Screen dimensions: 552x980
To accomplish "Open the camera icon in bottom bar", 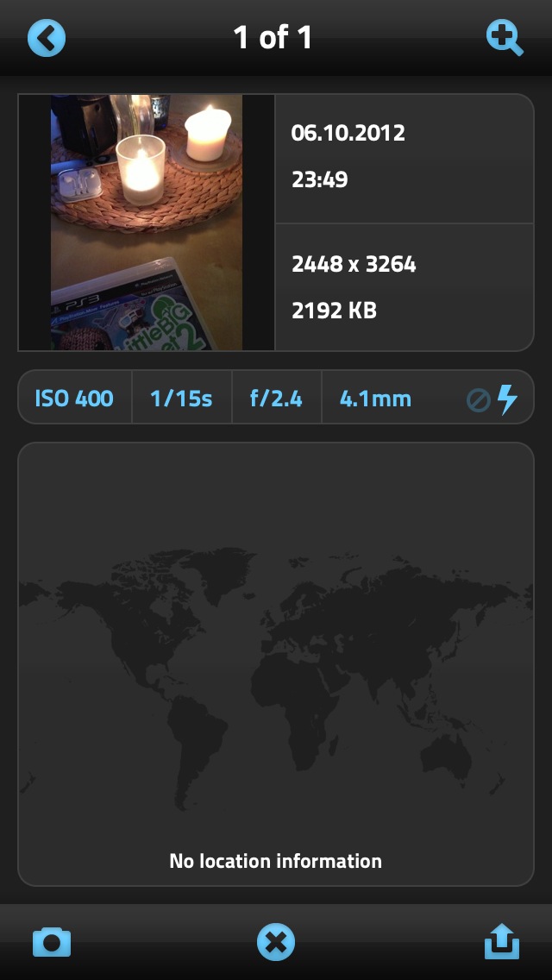I will [52, 942].
